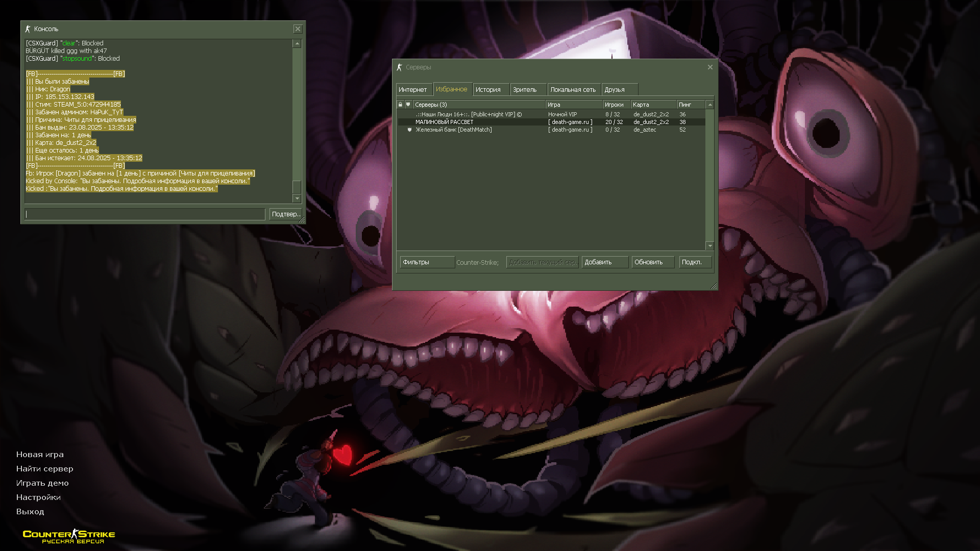980x551 pixels.
Task: Click console line IP: 185.153.132.143
Action: pos(60,97)
